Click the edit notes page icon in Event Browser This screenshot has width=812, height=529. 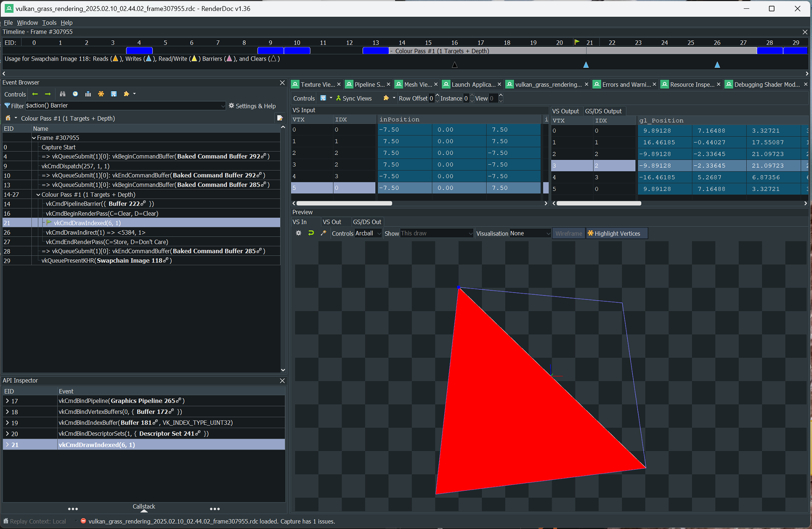point(280,118)
